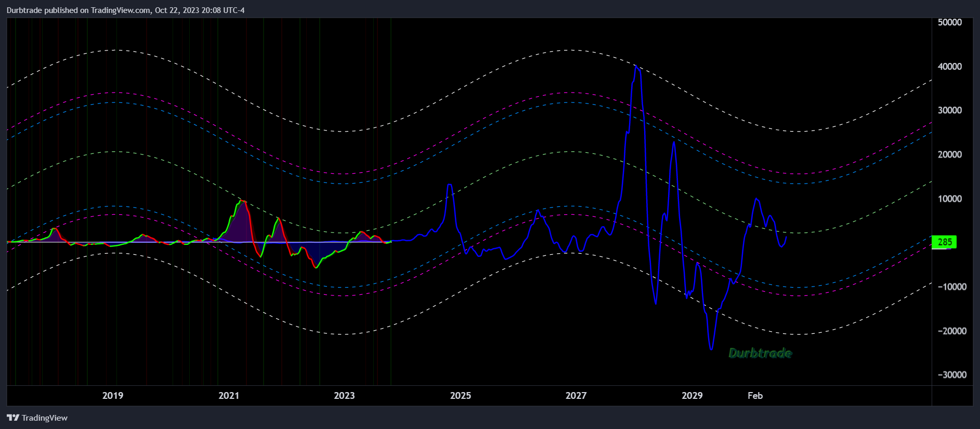Click the 2019 time axis label
980x429 pixels.
pos(113,396)
